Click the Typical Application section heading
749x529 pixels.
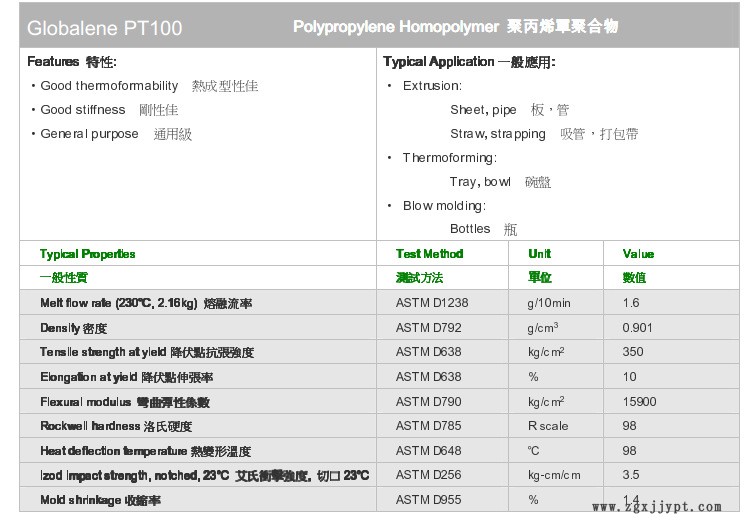pos(469,62)
